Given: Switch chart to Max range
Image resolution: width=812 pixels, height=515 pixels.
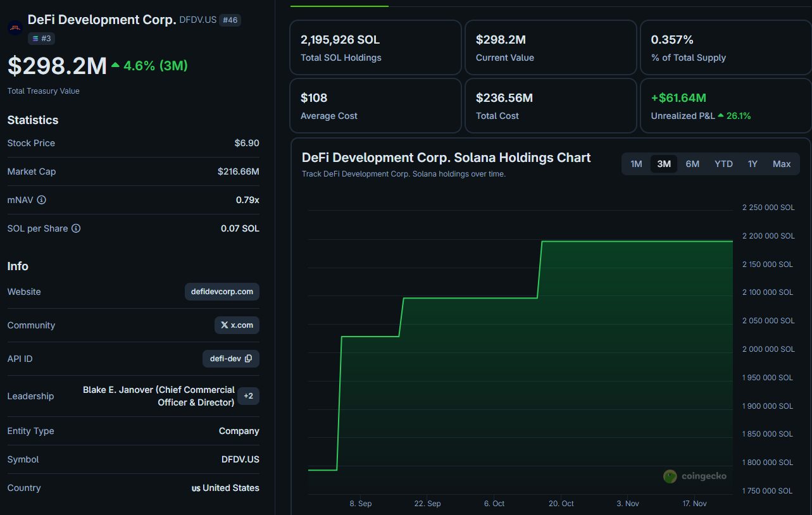Looking at the screenshot, I should click(x=782, y=164).
